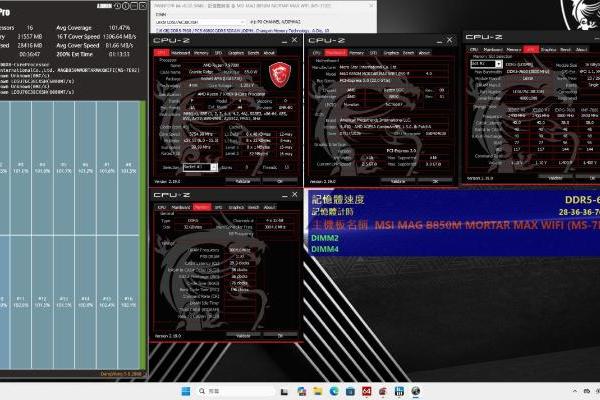This screenshot has height=400, width=600.
Task: Click Validate in the Mainboard CPU-Z window
Action: (x=398, y=181)
